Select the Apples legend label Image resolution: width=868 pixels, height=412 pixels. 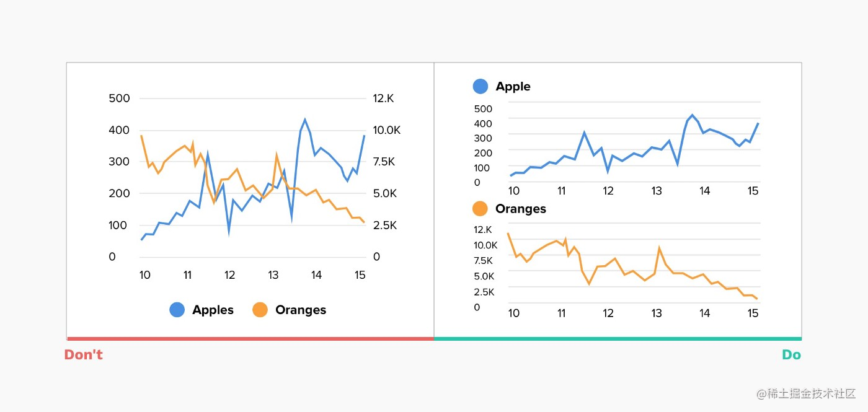click(x=213, y=310)
